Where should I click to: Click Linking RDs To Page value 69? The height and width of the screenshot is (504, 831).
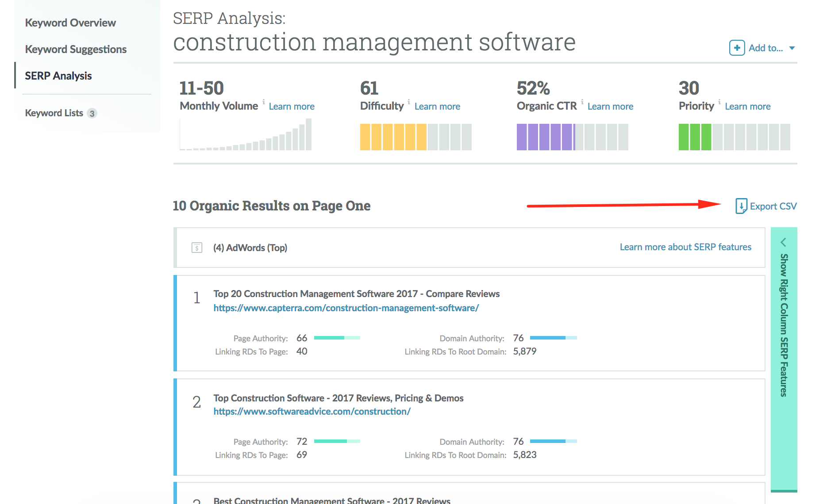point(302,455)
